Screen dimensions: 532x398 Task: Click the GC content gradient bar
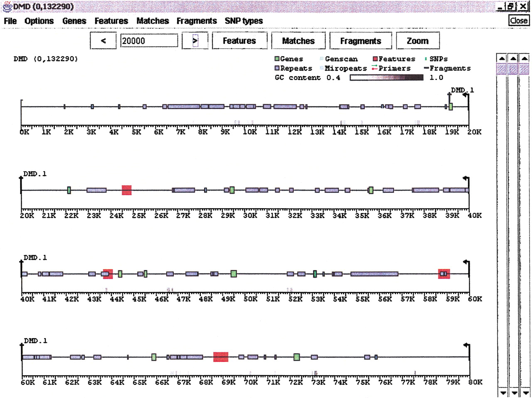386,78
